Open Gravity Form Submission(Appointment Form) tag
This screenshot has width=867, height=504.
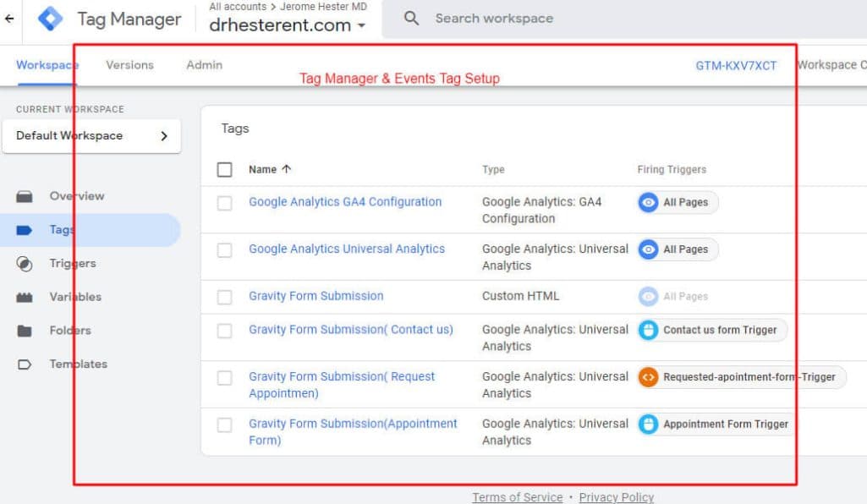[353, 431]
